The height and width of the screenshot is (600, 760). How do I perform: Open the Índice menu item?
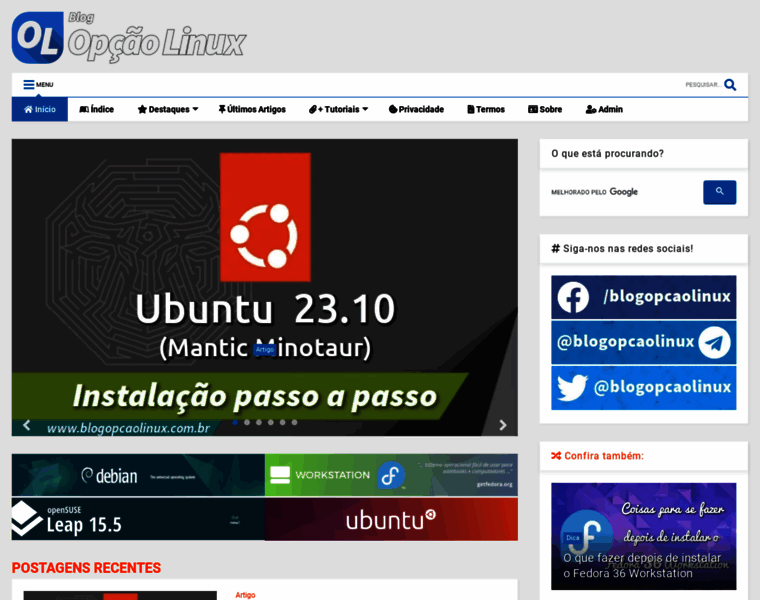coord(96,110)
